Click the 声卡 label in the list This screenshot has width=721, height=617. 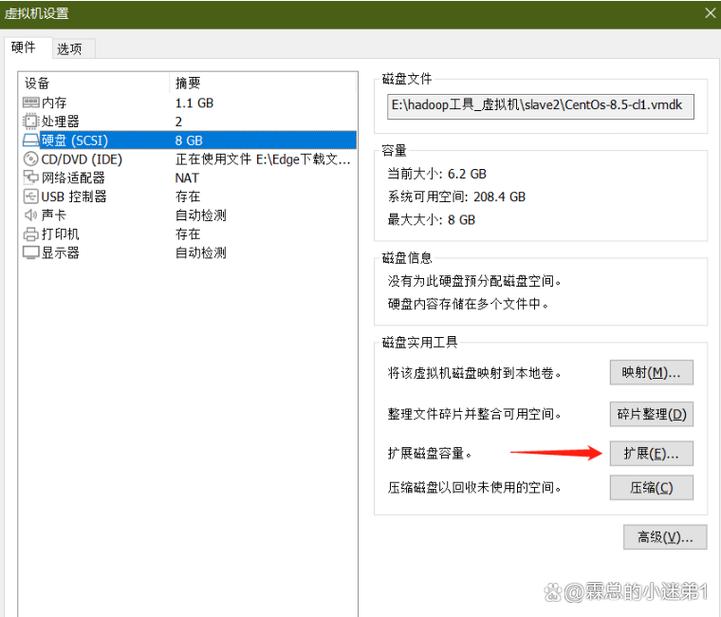point(54,215)
